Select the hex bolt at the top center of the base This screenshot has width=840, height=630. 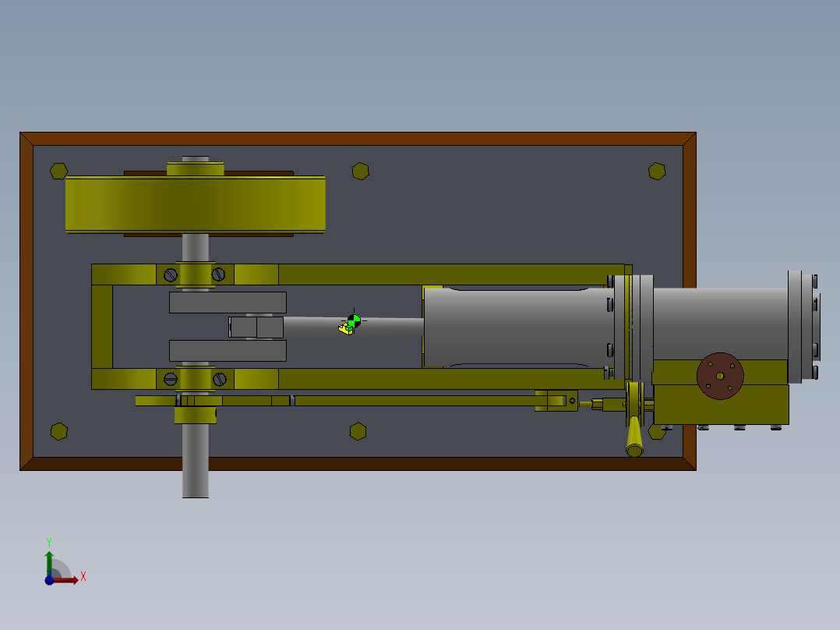click(361, 171)
